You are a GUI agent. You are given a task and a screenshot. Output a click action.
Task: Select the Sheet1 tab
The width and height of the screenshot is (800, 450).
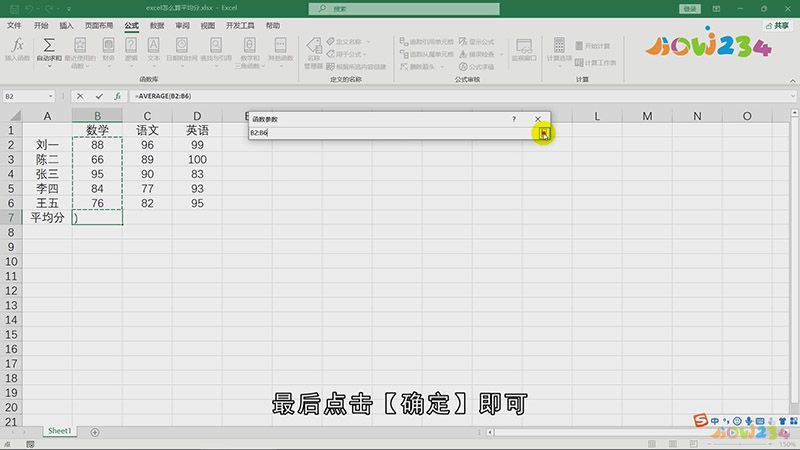(60, 431)
